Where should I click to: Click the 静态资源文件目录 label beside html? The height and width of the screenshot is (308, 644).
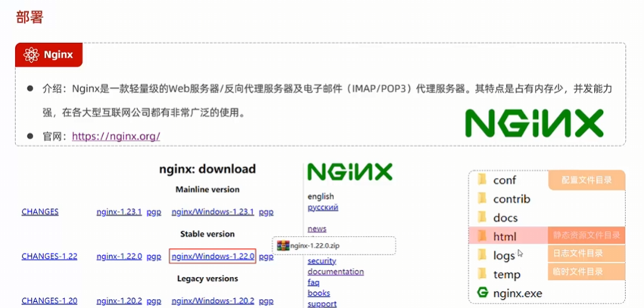pos(586,235)
